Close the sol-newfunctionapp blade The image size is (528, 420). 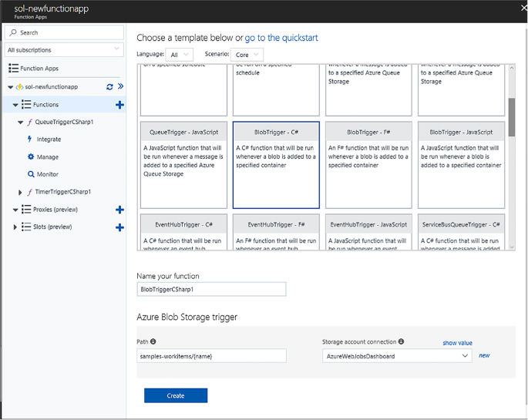523,8
